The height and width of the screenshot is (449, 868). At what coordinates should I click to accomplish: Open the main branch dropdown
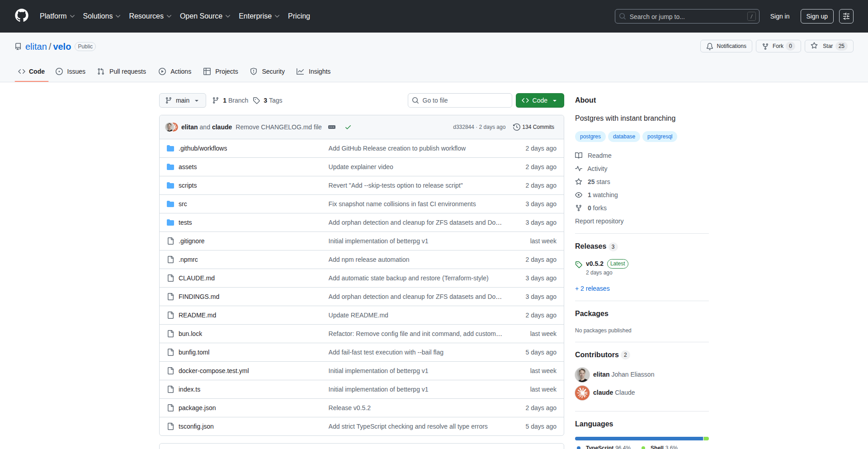click(x=182, y=100)
